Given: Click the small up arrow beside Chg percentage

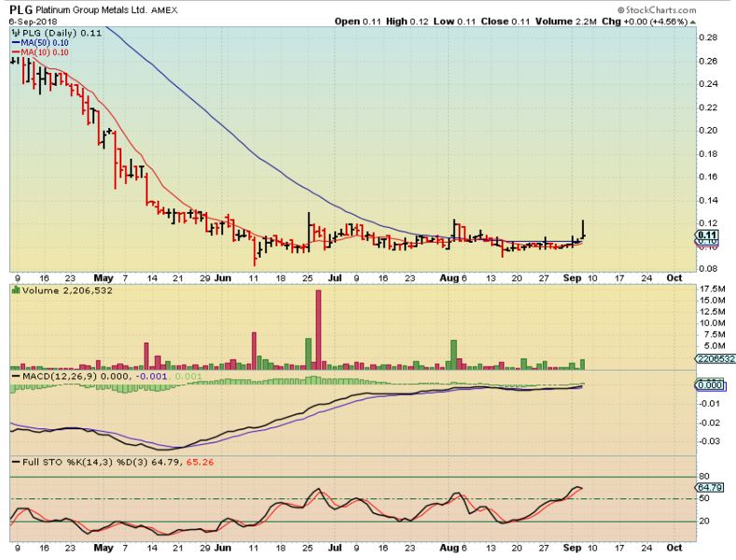Looking at the screenshot, I should (693, 21).
